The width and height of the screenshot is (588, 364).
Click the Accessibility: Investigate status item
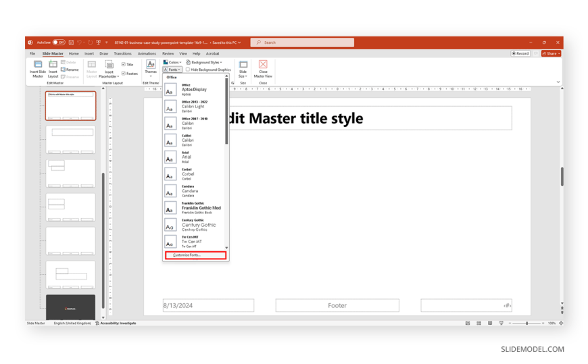[x=116, y=323]
